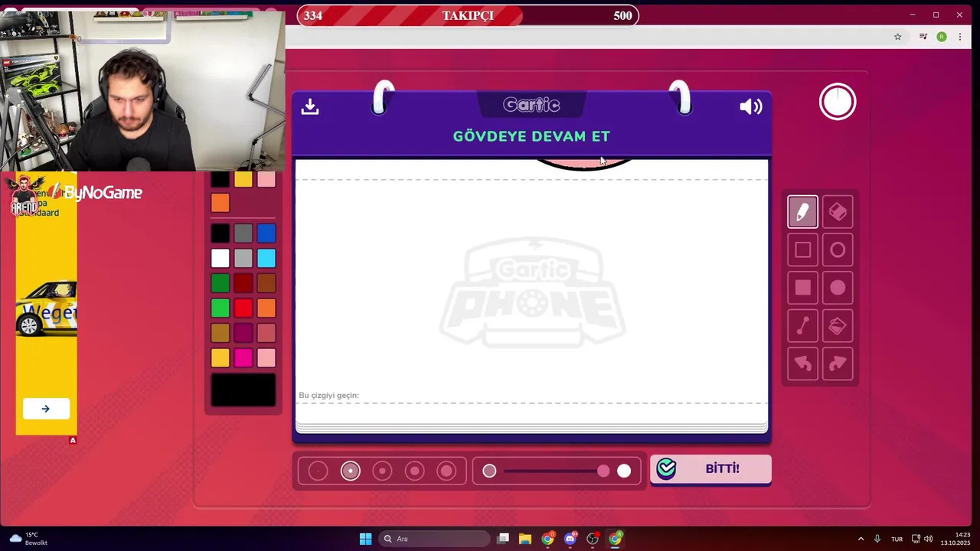The height and width of the screenshot is (551, 980).
Task: Choose the empty rectangle shape tool
Action: pyautogui.click(x=802, y=250)
